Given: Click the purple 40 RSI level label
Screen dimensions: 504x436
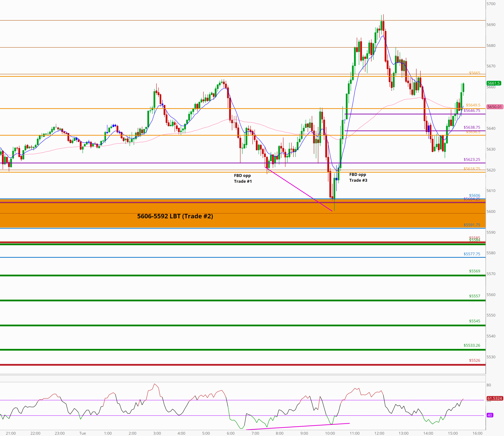Looking at the screenshot, I should 490,415.
